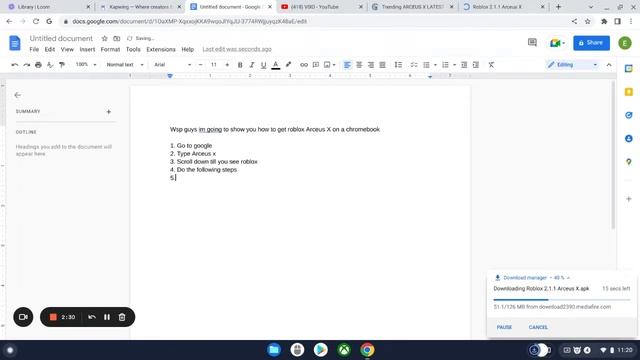Image resolution: width=640 pixels, height=360 pixels.
Task: Pause the download with PAUSE button
Action: (x=504, y=327)
